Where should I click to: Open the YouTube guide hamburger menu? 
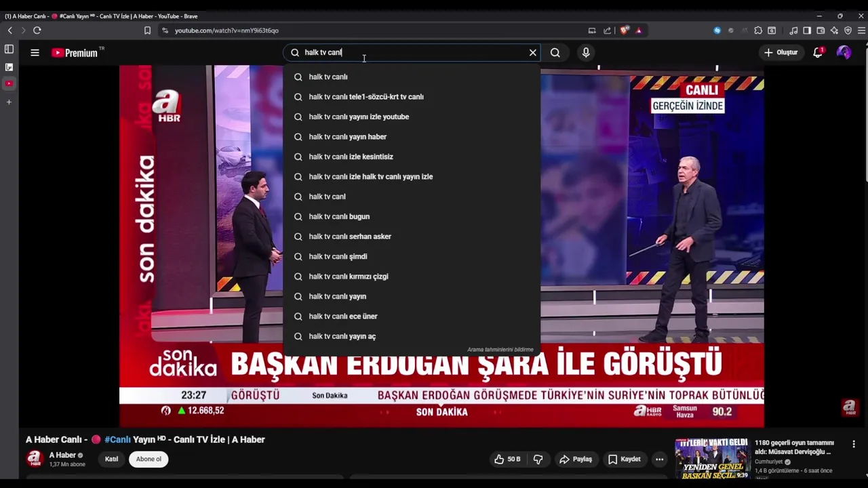pyautogui.click(x=35, y=52)
